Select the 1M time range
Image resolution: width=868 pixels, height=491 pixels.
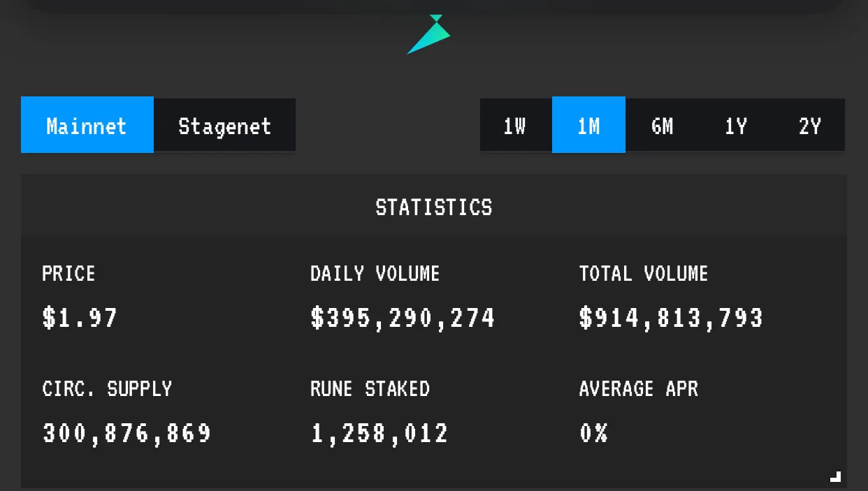point(588,126)
